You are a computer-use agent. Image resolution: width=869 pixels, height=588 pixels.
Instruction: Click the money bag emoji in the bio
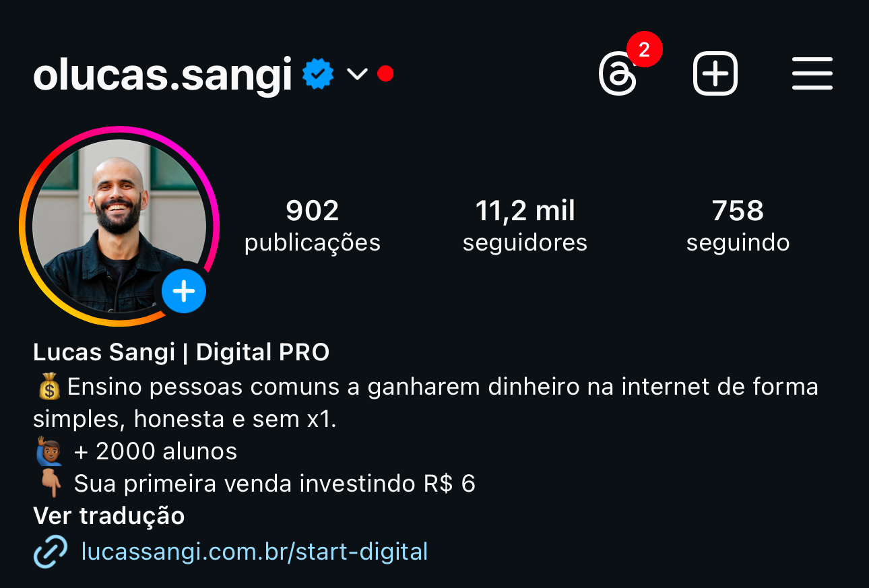pyautogui.click(x=49, y=387)
